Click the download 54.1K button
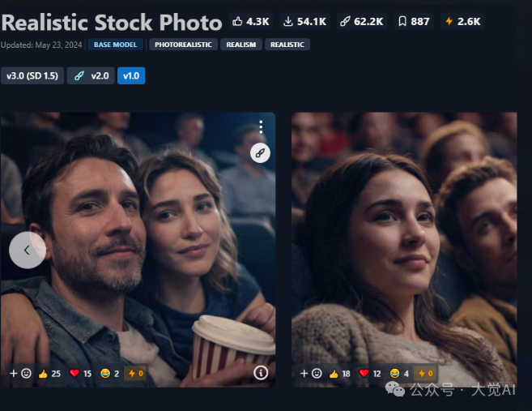The height and width of the screenshot is (411, 532). click(304, 22)
